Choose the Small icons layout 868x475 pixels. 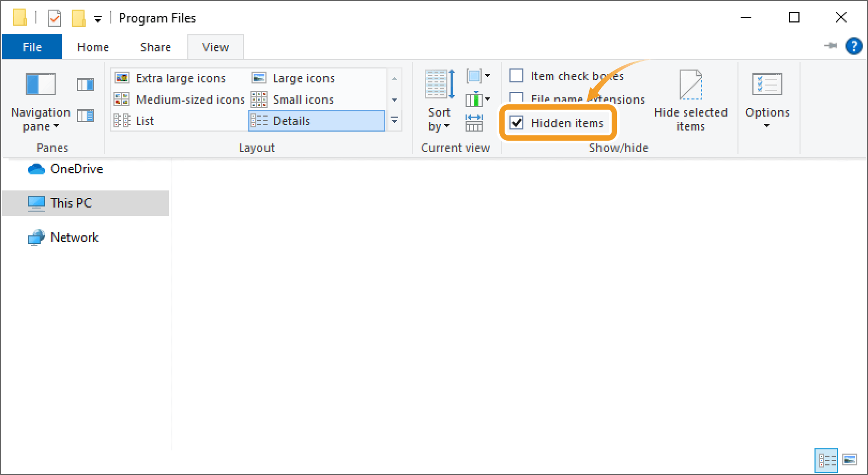click(302, 99)
